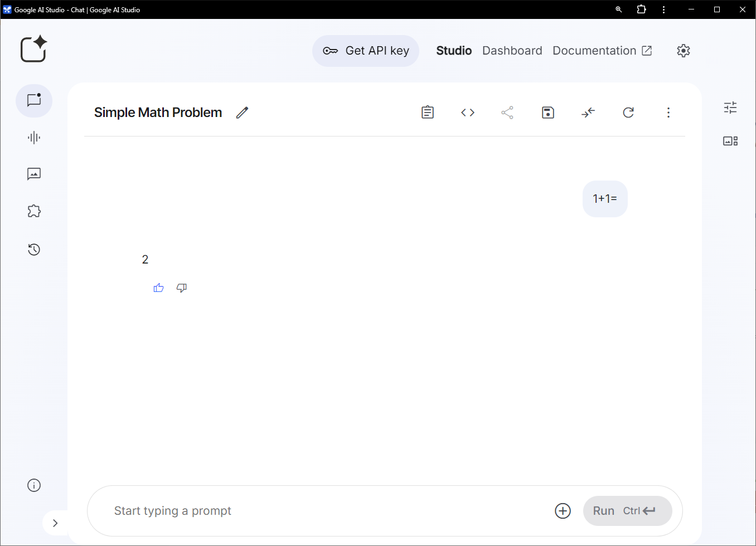Save the current prompt
This screenshot has height=546, width=756.
pyautogui.click(x=547, y=112)
